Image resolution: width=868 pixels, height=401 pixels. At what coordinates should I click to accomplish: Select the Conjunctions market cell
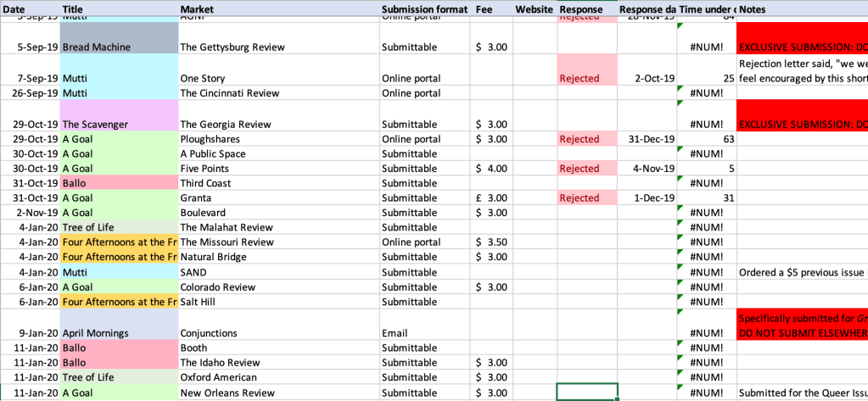279,325
